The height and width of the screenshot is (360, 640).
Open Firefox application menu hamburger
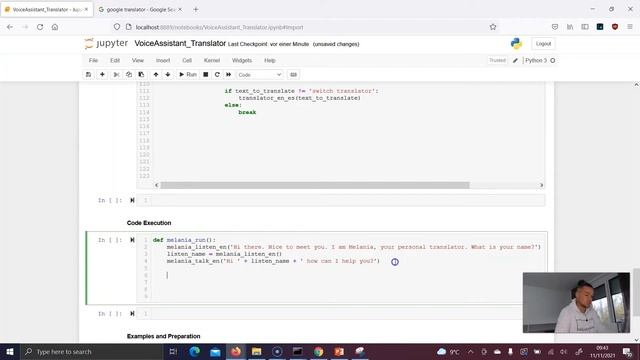pos(630,27)
